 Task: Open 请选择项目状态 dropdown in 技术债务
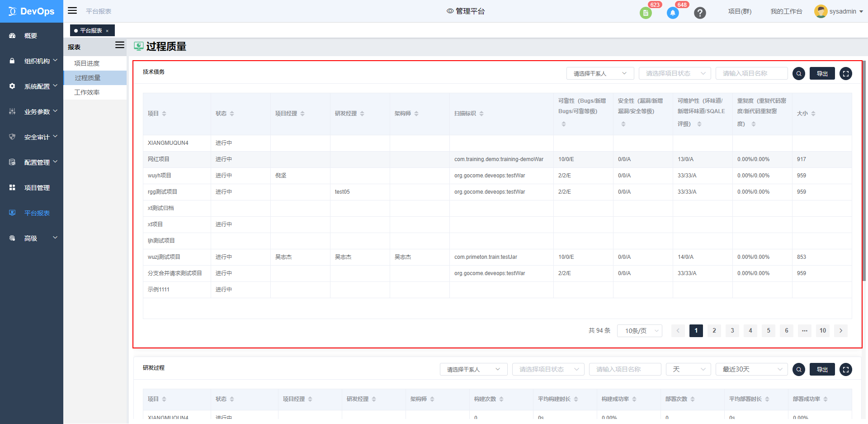click(x=675, y=73)
